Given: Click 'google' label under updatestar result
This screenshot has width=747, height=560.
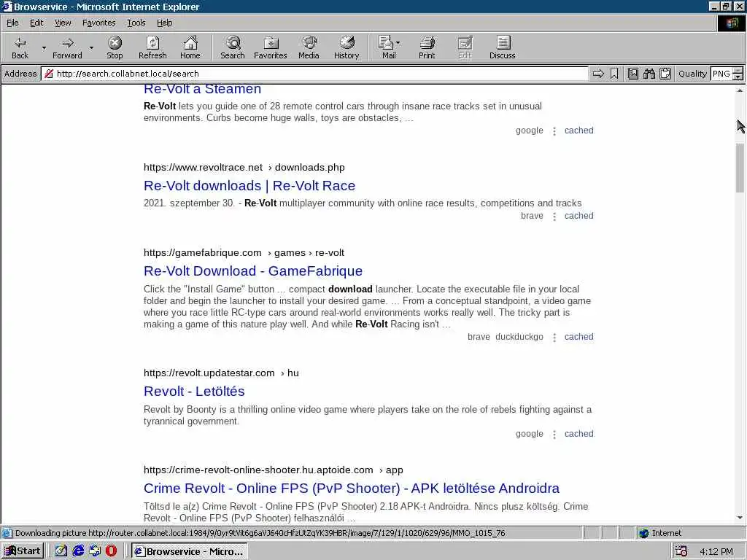Looking at the screenshot, I should click(x=530, y=434).
